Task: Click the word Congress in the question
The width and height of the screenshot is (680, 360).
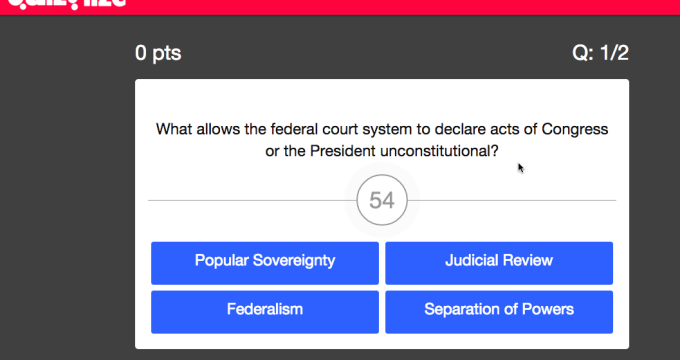Action: click(x=575, y=129)
